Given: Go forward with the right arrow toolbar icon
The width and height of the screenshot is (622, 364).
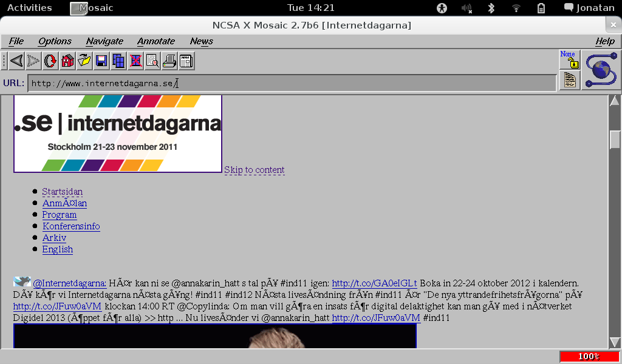Looking at the screenshot, I should [x=34, y=61].
